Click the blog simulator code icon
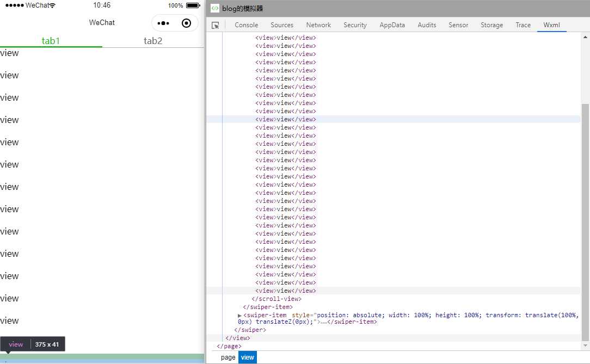Viewport: 590px width, 364px height. (x=215, y=8)
